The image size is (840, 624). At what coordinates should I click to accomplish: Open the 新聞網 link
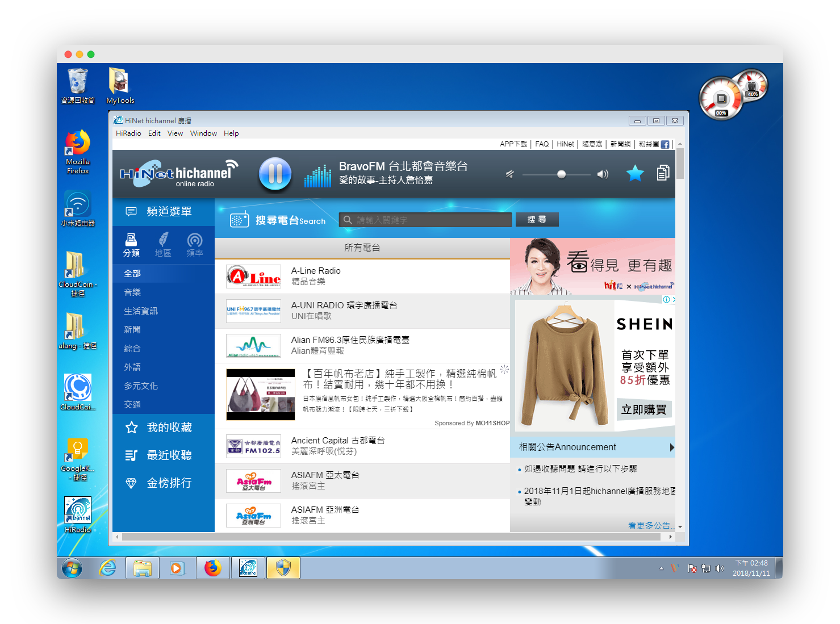pos(620,144)
